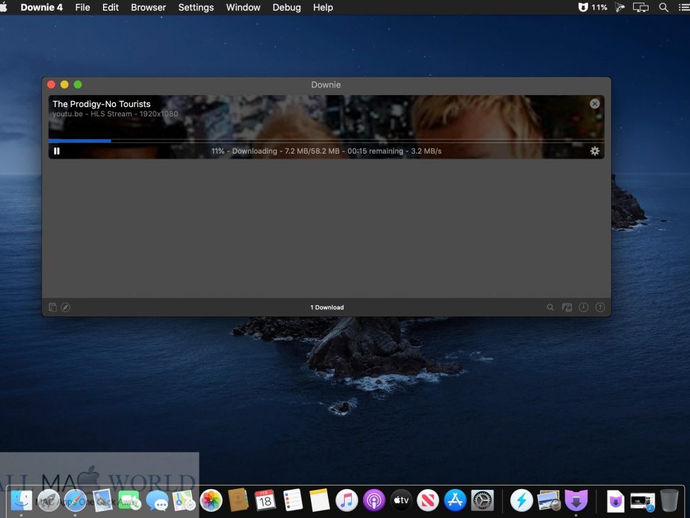Click the search icon in Downie bottom bar

(x=550, y=307)
